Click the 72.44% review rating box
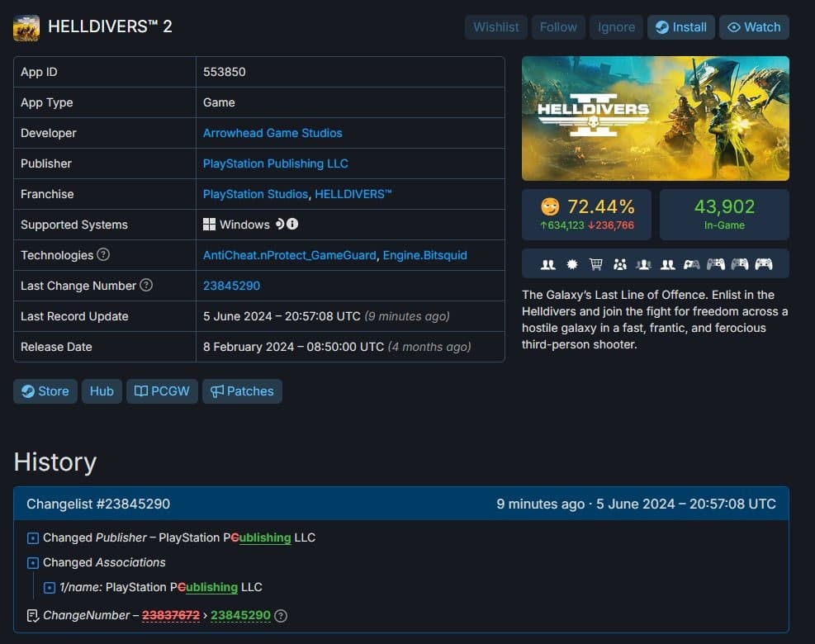815x644 pixels. coord(586,214)
